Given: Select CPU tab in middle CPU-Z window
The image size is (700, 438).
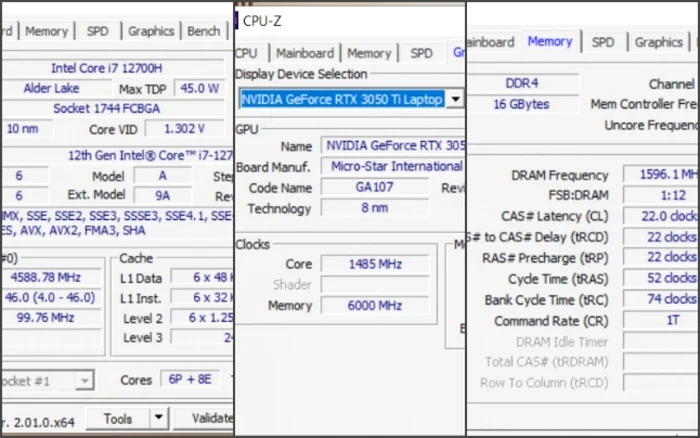Looking at the screenshot, I should [246, 54].
